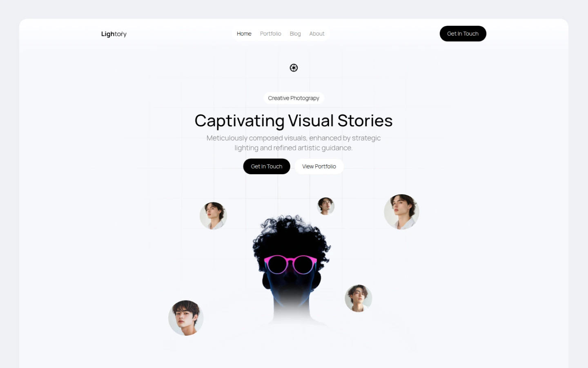This screenshot has width=588, height=368.
Task: Open View Portfolio button
Action: [319, 166]
